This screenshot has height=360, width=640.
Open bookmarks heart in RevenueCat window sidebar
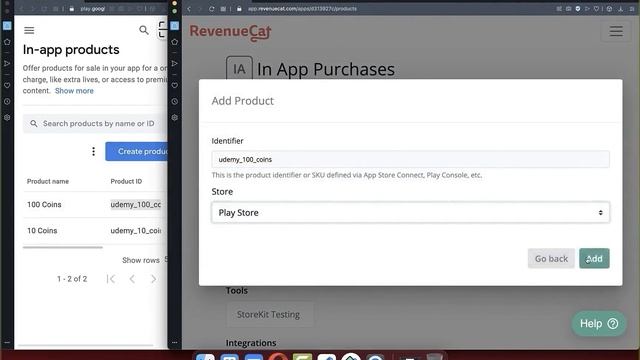[x=174, y=85]
